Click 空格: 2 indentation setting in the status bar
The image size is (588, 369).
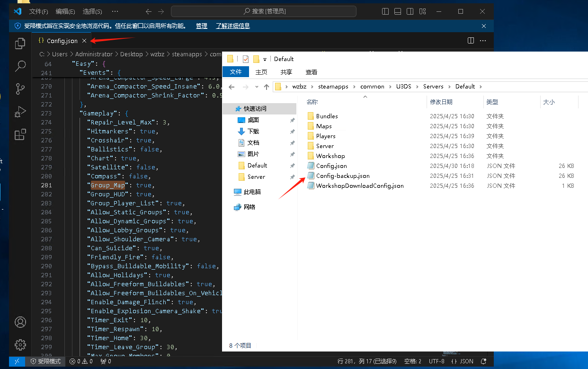[413, 361]
